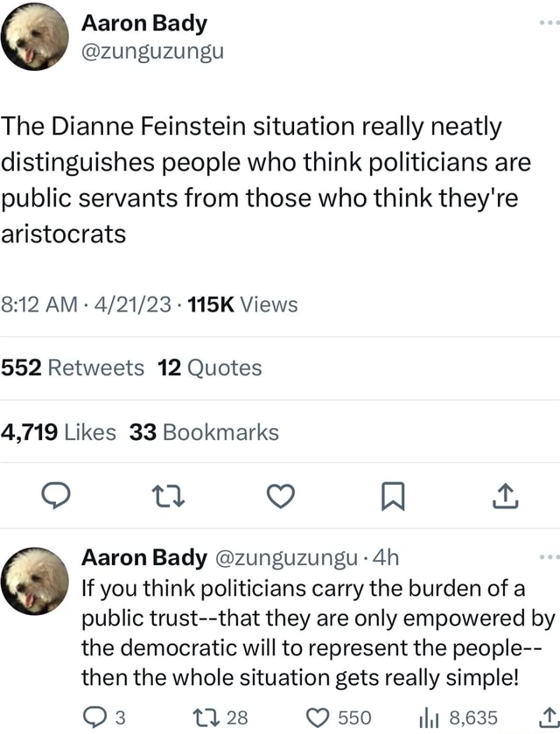
Task: Bookmark the tweet with the bookmark icon
Action: [x=392, y=495]
